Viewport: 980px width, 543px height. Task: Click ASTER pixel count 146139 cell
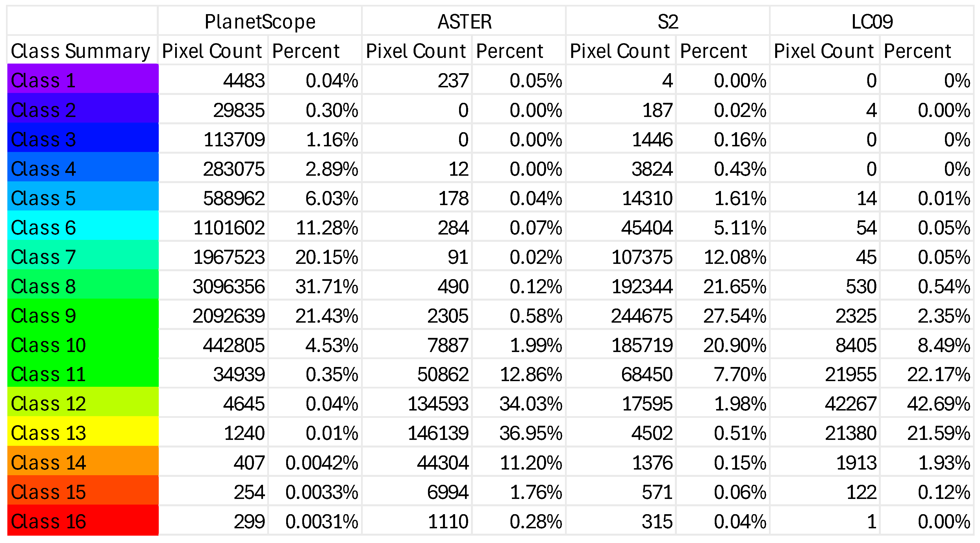[417, 433]
